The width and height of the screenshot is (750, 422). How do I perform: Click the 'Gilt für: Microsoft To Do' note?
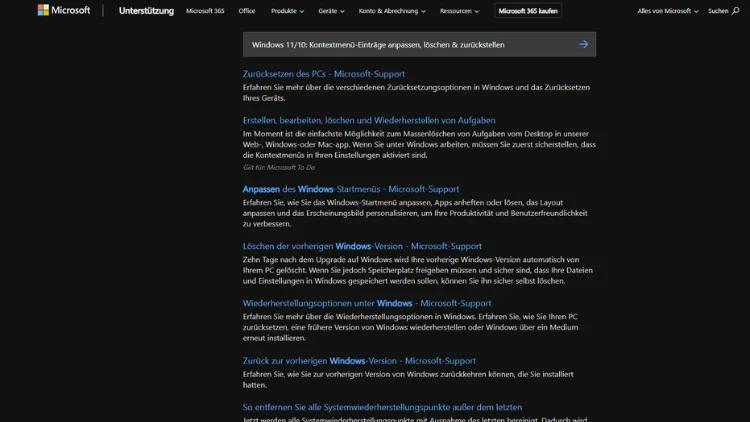click(x=279, y=167)
